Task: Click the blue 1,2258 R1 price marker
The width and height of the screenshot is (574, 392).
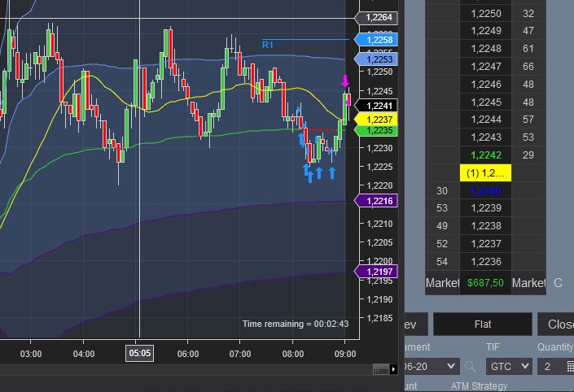Action: click(376, 40)
